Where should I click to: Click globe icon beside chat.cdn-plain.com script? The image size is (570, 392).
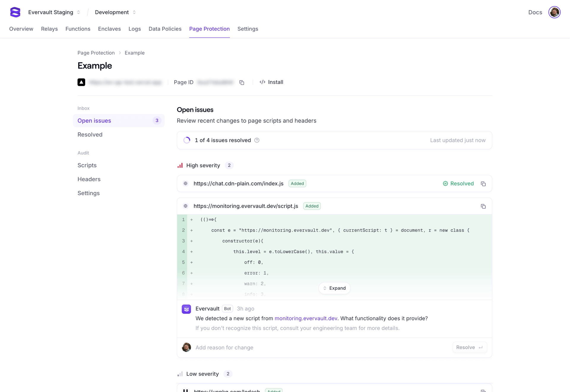[186, 184]
